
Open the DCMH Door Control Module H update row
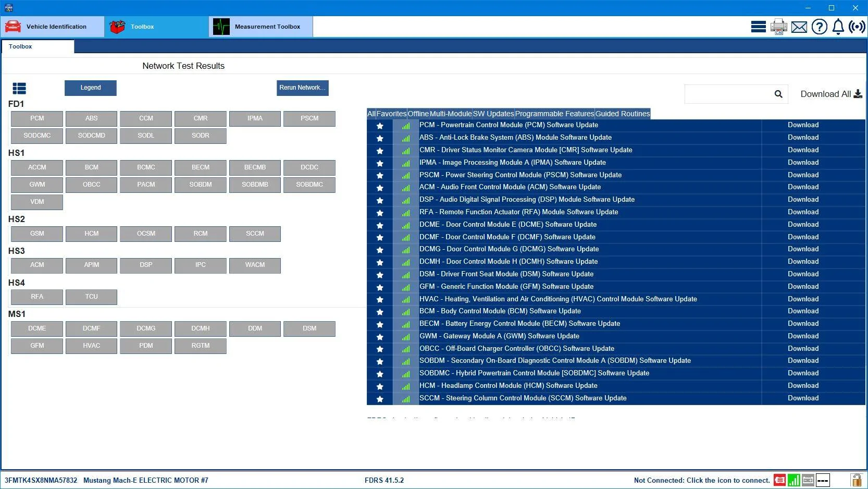616,262
